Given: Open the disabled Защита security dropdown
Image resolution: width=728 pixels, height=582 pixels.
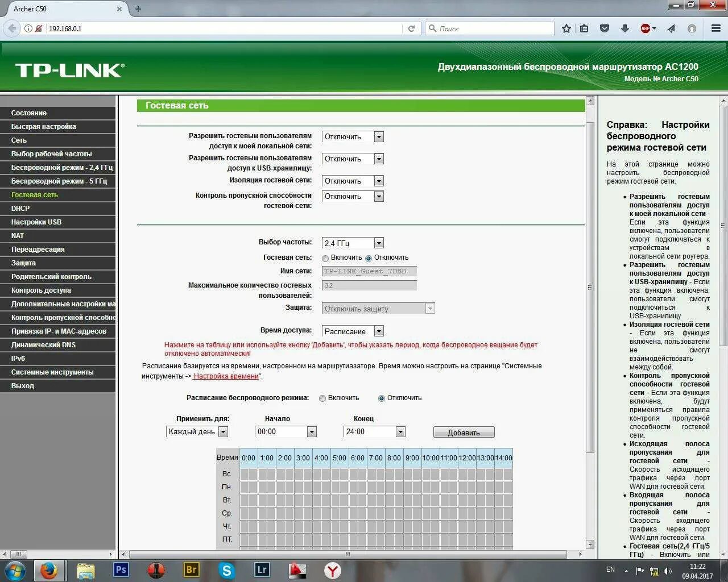Looking at the screenshot, I should (378, 309).
